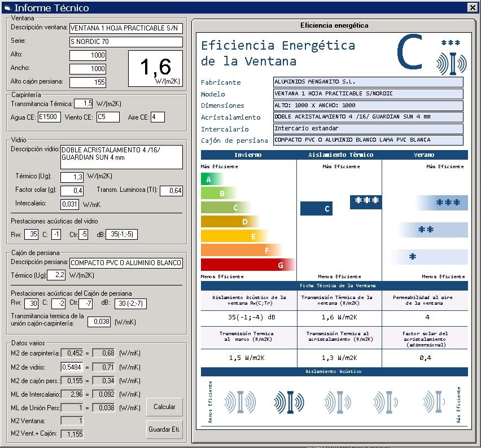Focus the Serie field with S NORDIC 70
Viewport: 481px width, 448px height.
click(x=126, y=42)
